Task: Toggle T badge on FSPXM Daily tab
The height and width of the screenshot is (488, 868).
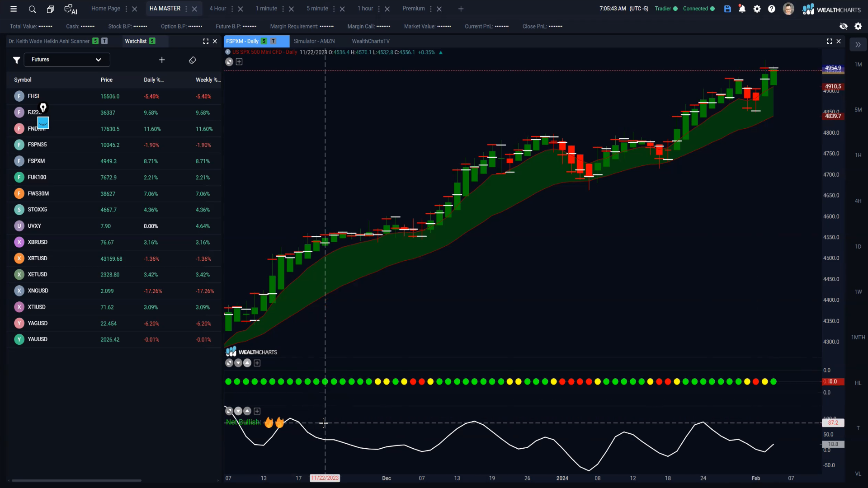Action: [x=273, y=41]
